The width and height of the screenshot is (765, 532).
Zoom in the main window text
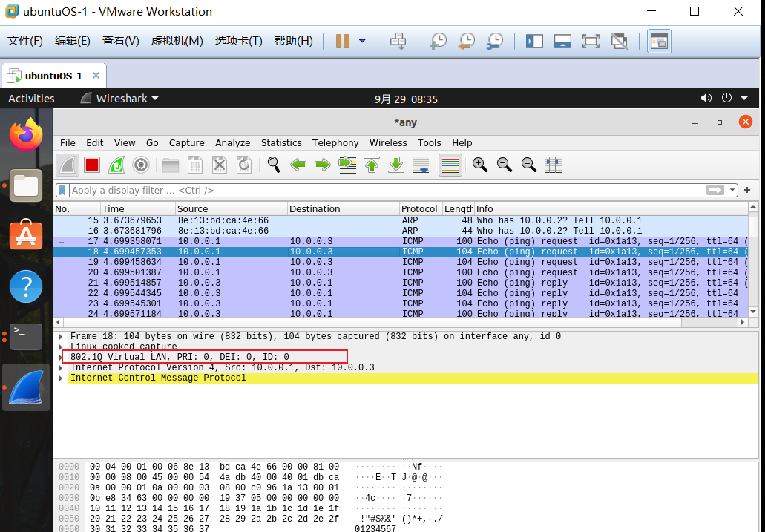click(x=479, y=165)
